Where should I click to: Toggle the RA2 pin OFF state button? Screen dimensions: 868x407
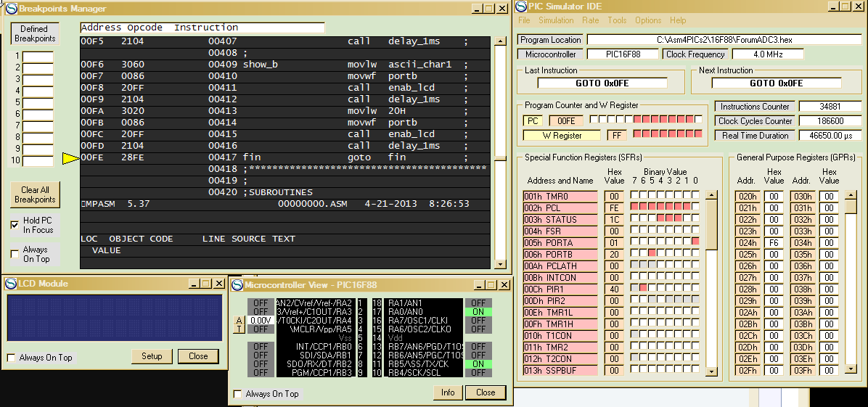coord(261,303)
